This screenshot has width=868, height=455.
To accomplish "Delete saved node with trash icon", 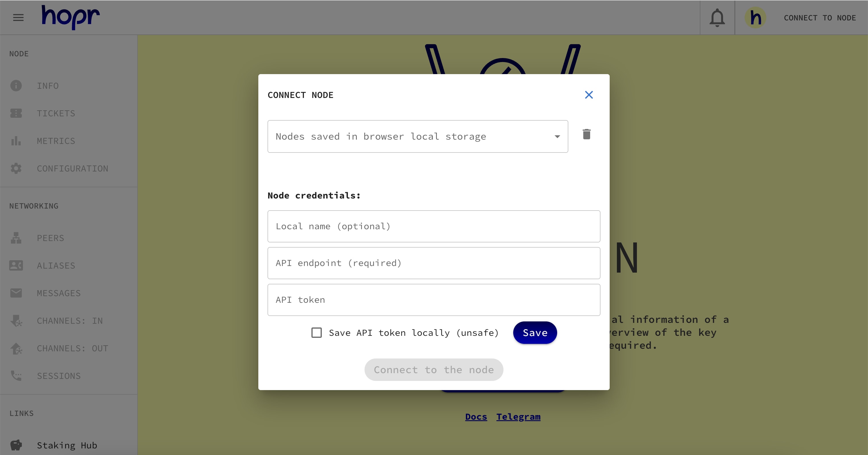I will tap(586, 134).
